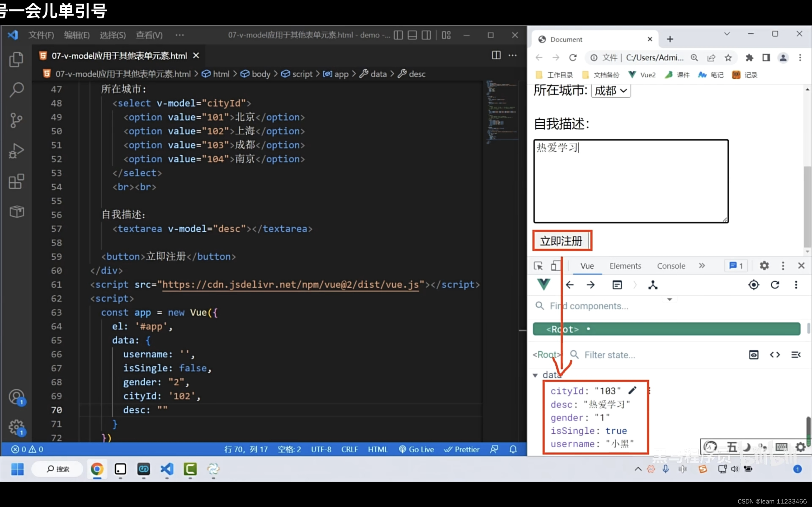Image resolution: width=812 pixels, height=507 pixels.
Task: Collapse the data section triangle
Action: tap(535, 375)
